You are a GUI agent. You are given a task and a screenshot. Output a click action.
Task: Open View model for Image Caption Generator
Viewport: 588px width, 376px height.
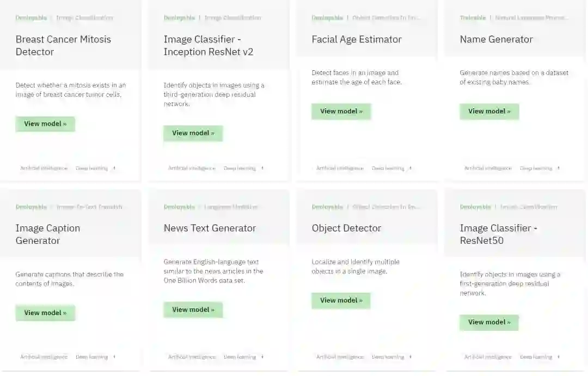pos(45,313)
